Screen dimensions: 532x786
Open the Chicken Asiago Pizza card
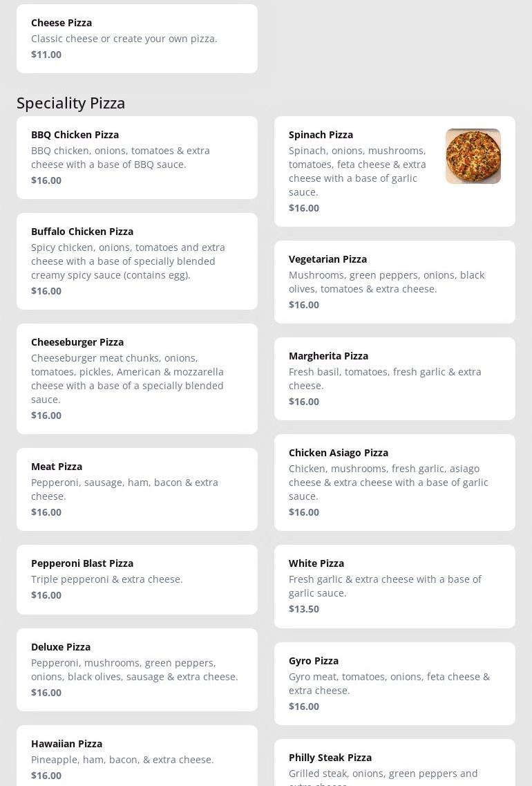pyautogui.click(x=395, y=483)
